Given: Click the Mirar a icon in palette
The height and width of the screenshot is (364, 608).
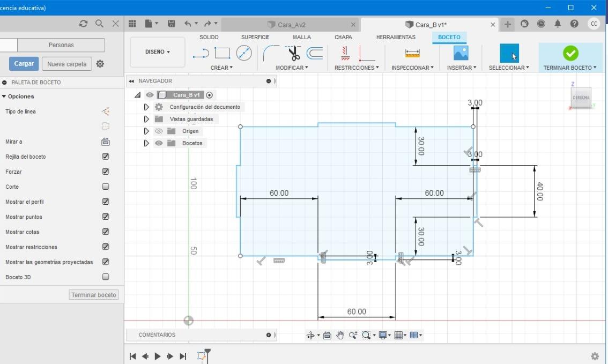Looking at the screenshot, I should click(106, 142).
